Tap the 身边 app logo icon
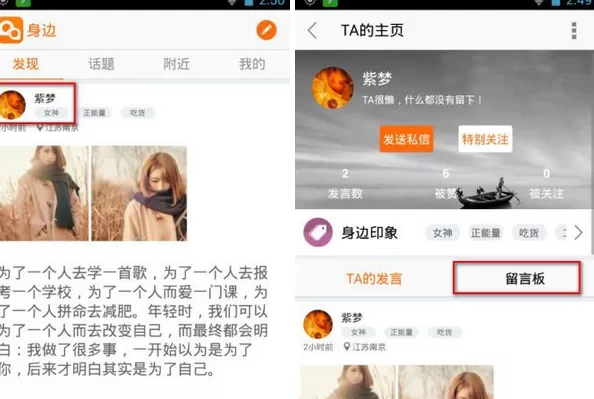This screenshot has width=594, height=399. [x=11, y=30]
